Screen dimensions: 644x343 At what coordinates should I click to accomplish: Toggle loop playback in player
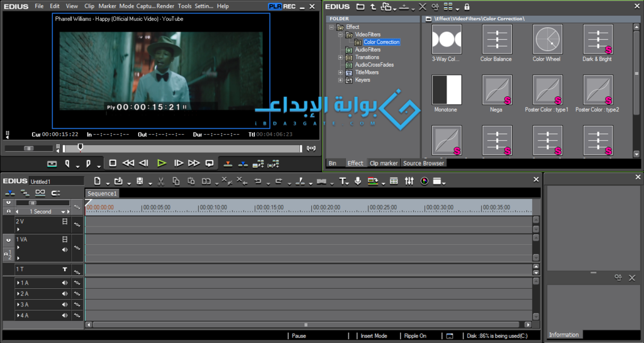[209, 164]
